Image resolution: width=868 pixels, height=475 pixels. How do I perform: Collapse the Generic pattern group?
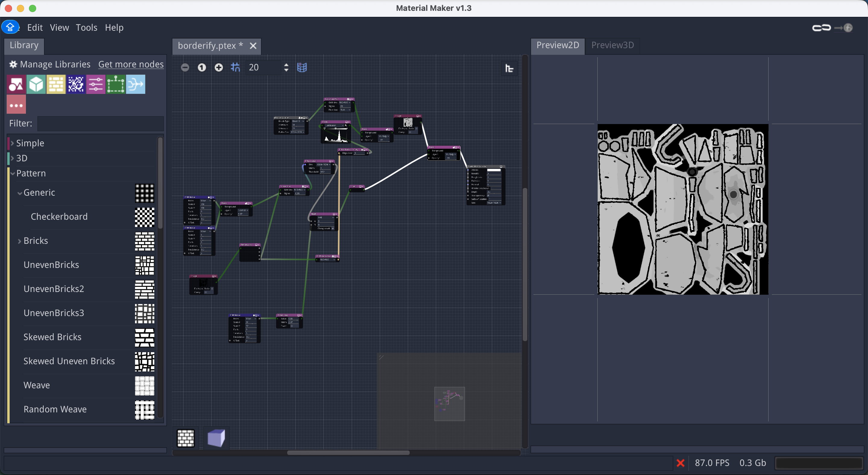pyautogui.click(x=20, y=193)
